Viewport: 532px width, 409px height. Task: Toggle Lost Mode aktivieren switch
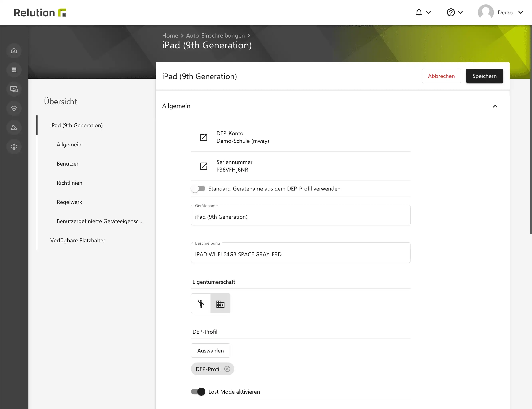point(198,392)
